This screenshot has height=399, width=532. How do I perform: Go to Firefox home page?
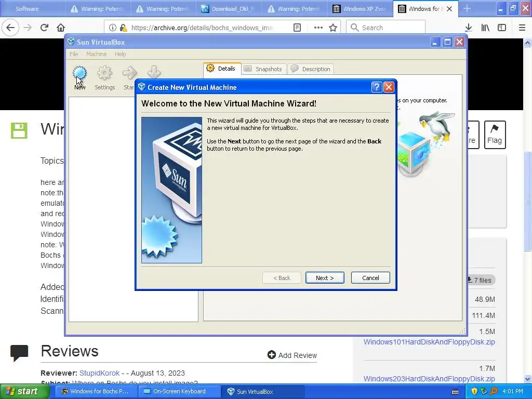point(61,28)
